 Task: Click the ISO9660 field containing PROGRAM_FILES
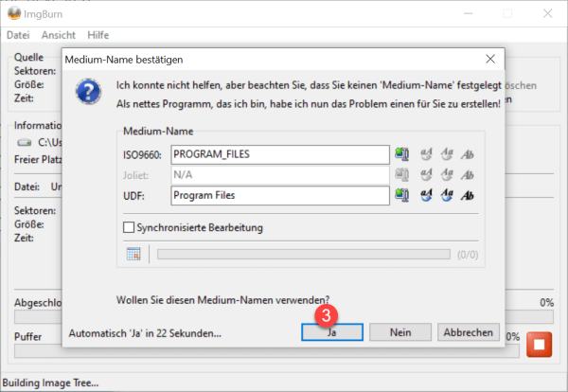click(280, 154)
